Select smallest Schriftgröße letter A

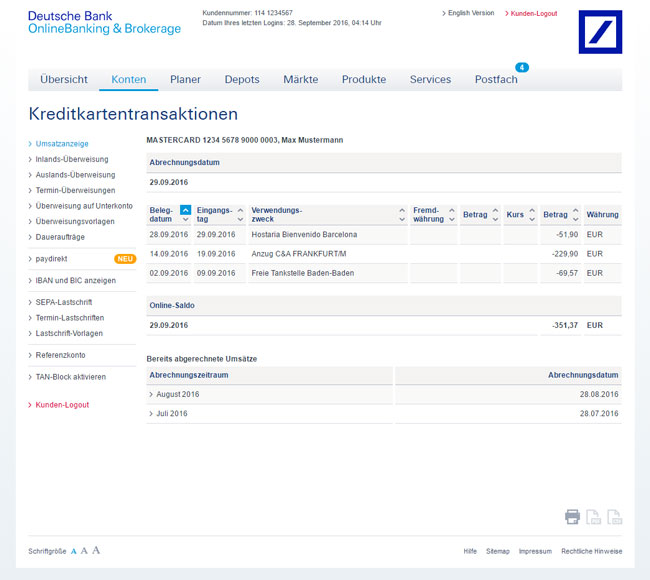click(x=74, y=551)
